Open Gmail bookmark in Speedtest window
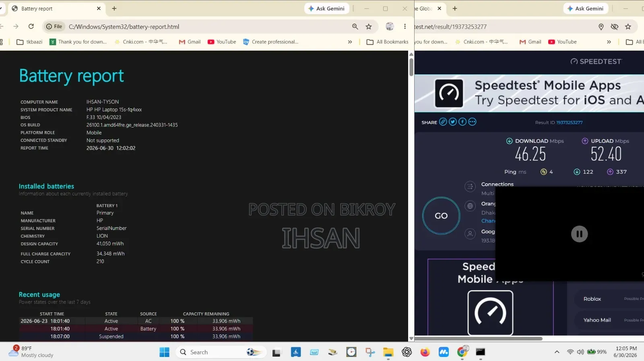644x361 pixels. point(530,42)
